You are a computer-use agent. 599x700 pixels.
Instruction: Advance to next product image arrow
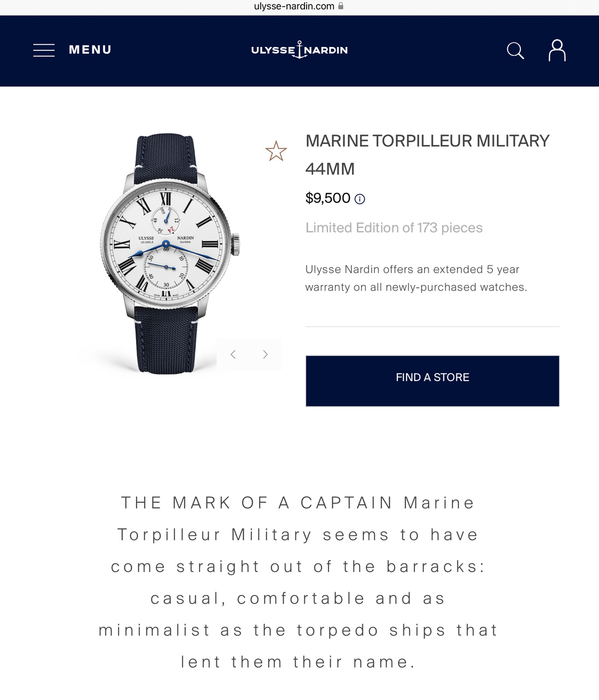[265, 354]
